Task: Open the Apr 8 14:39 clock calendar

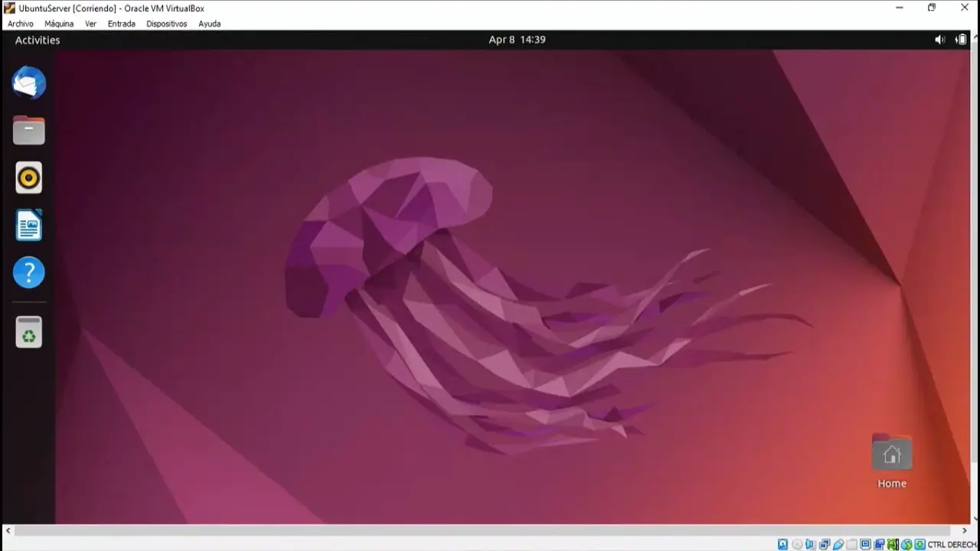Action: (517, 40)
